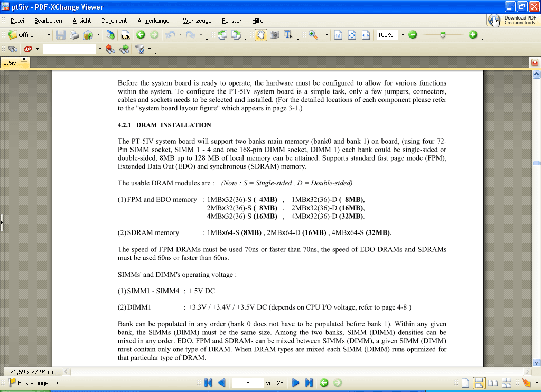Open the Anmerkungen menu
Viewport: 541px width, 392px height.
point(155,21)
